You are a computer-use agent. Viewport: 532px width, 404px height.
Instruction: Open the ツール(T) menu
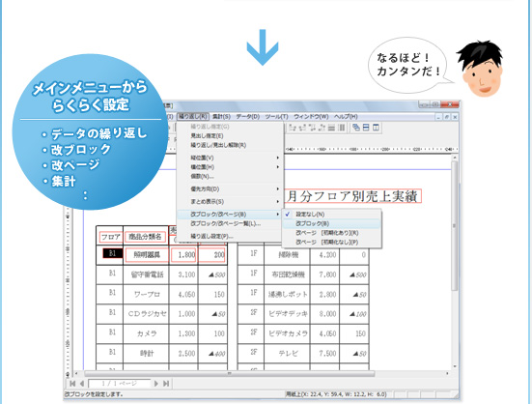[x=276, y=116]
